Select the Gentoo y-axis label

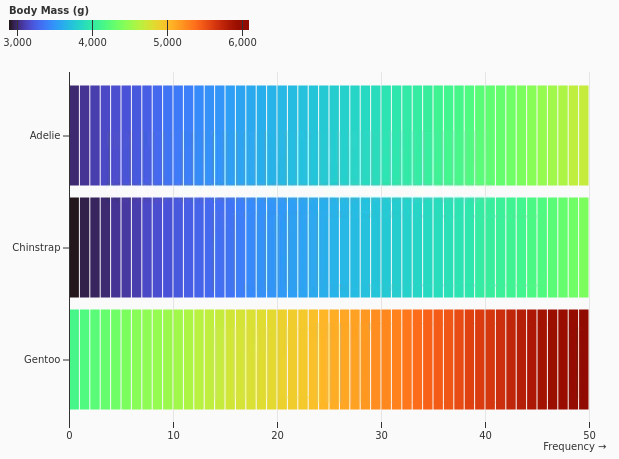(42, 360)
